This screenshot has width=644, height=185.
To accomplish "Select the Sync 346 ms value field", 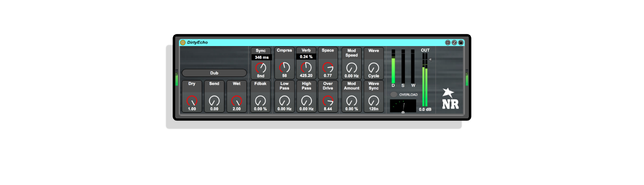I will coord(261,57).
